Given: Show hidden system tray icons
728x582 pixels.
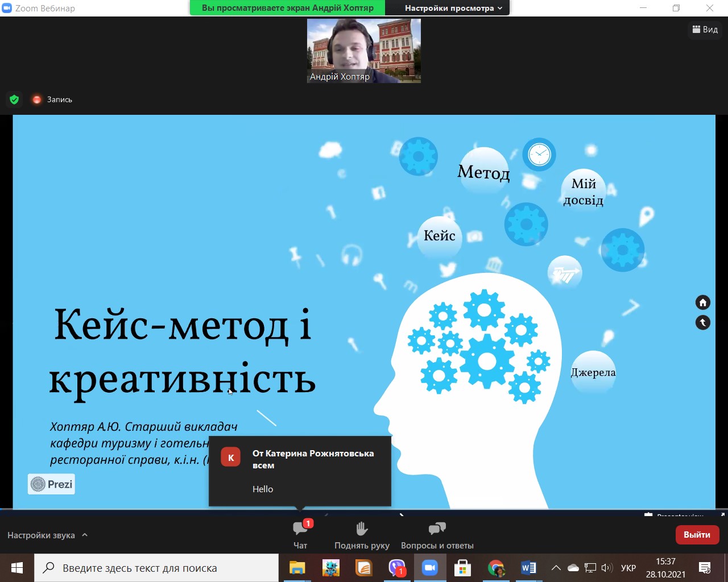Looking at the screenshot, I should 556,568.
